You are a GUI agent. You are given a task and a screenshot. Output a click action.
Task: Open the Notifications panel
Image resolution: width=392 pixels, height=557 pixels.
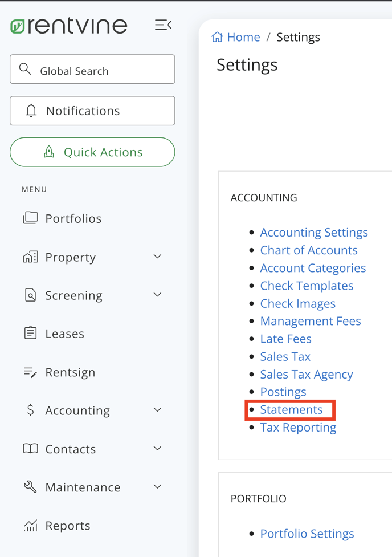[x=92, y=111]
